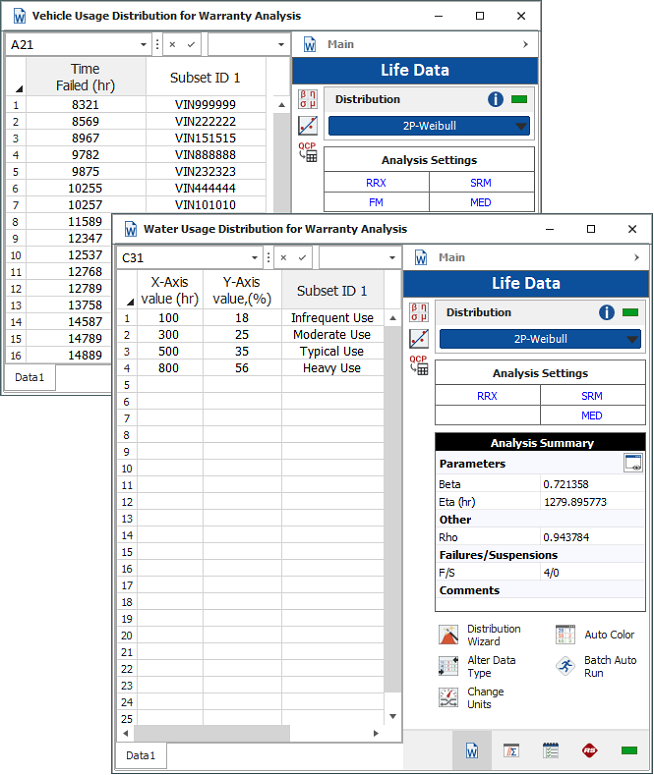
Task: Expand the Main panel chevron in Water Usage
Action: point(636,257)
